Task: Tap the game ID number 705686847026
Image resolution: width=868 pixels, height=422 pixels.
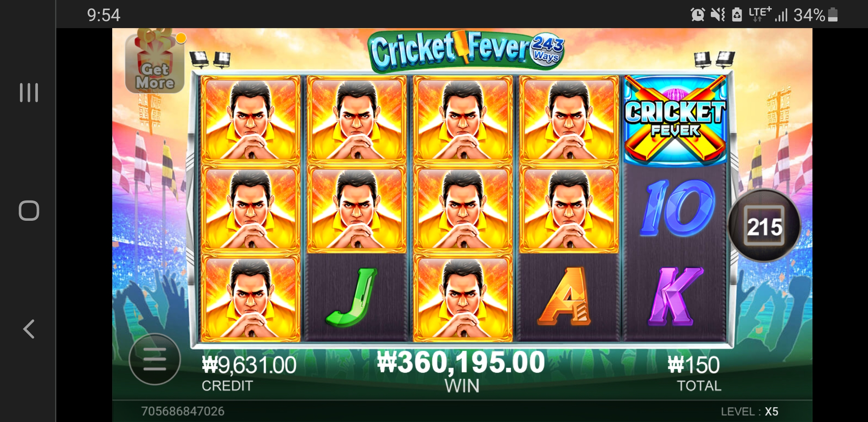Action: [183, 411]
